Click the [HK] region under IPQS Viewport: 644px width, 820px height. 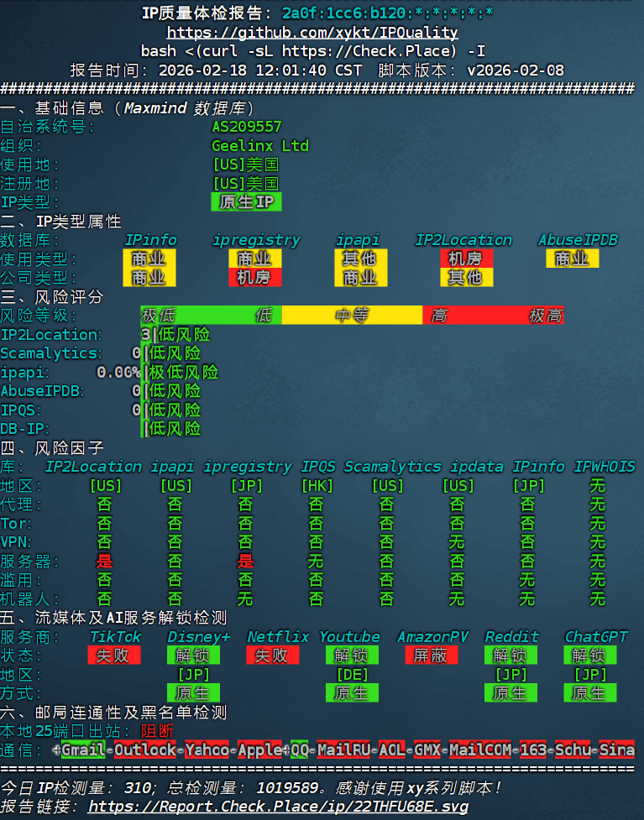coord(317,485)
